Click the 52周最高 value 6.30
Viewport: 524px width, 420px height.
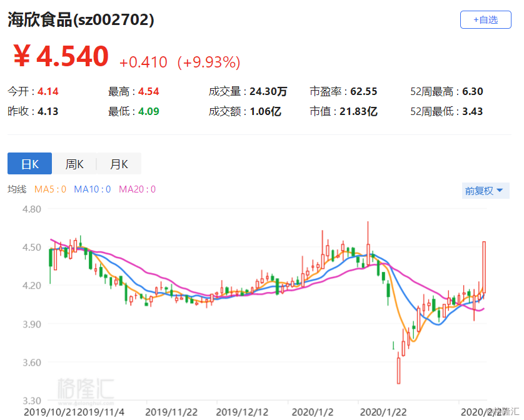pos(473,91)
